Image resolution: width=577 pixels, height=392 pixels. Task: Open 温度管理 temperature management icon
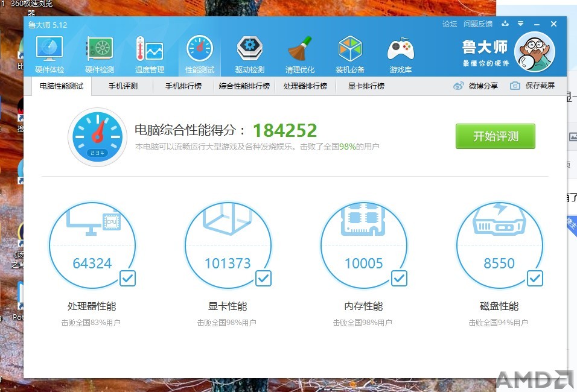tap(150, 54)
